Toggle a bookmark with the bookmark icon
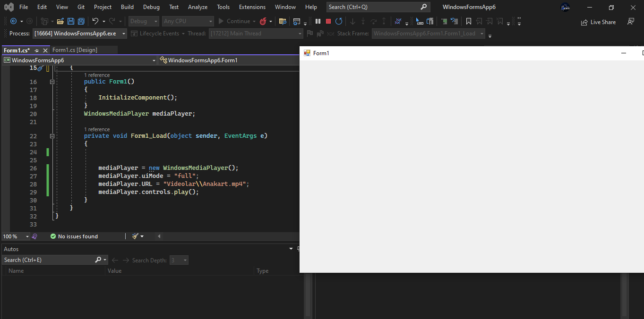Screen dimensions: 644x319 (x=469, y=21)
